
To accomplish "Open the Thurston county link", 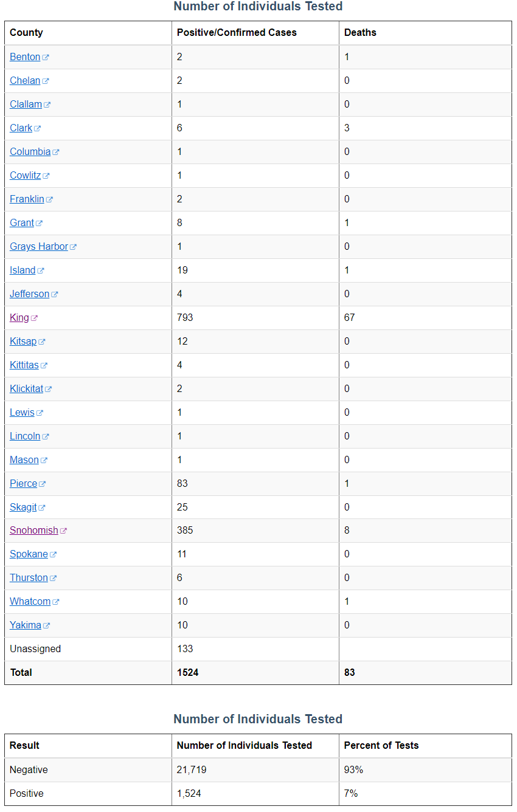I will pyautogui.click(x=28, y=577).
